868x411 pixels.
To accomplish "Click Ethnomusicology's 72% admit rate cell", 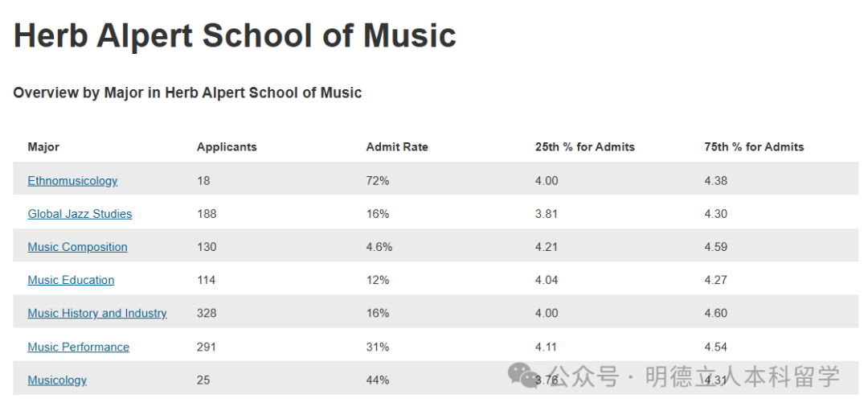I will click(x=378, y=181).
